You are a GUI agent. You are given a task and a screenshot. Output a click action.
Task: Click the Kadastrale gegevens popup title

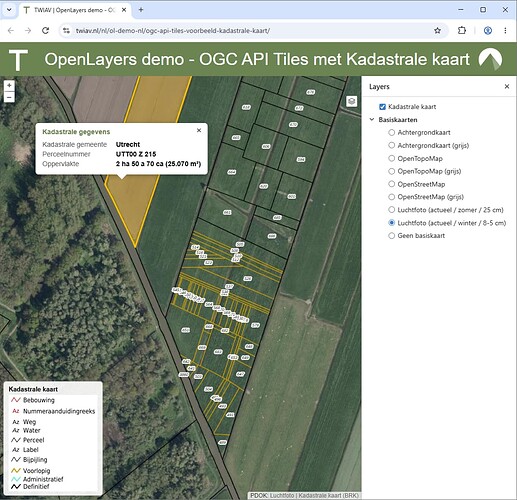point(76,132)
